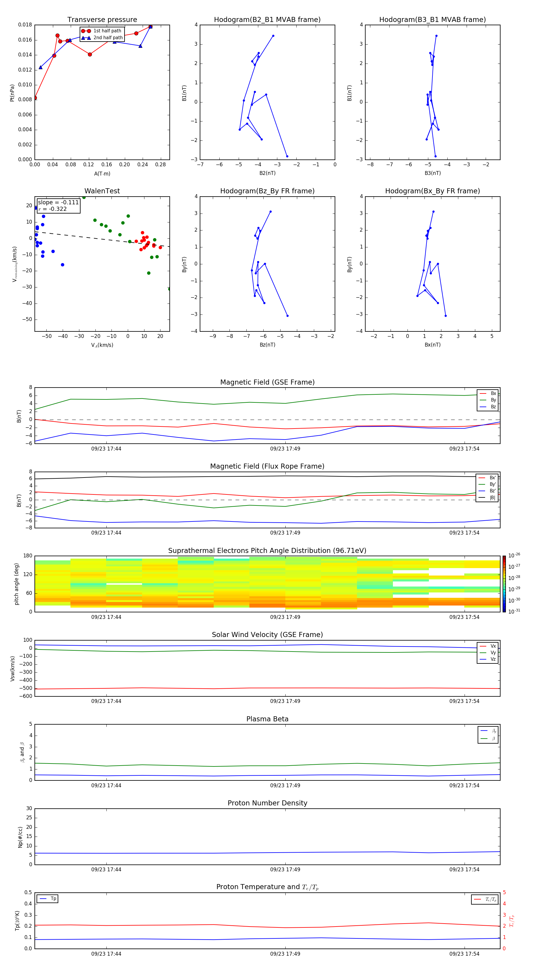The width and height of the screenshot is (535, 980).
Task: Click the 'Pt(nPa)' axis label
Action: (x=12, y=93)
